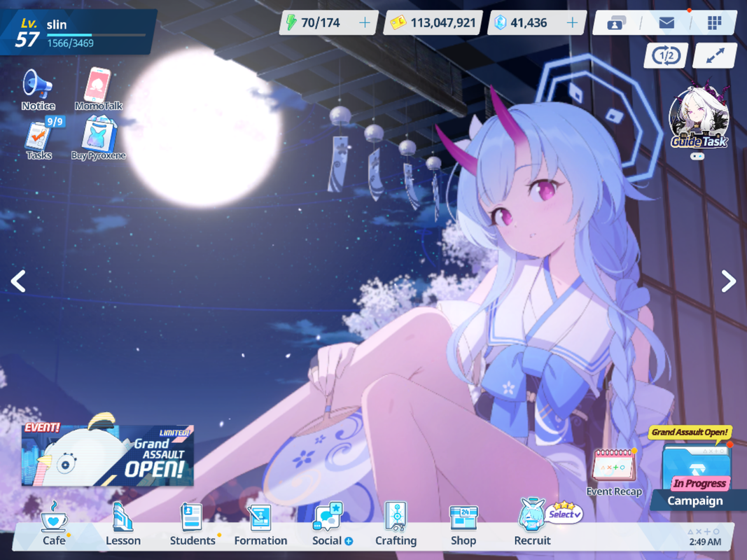The image size is (747, 560).
Task: Open Buy Pyroxene shopping bag
Action: coord(99,139)
